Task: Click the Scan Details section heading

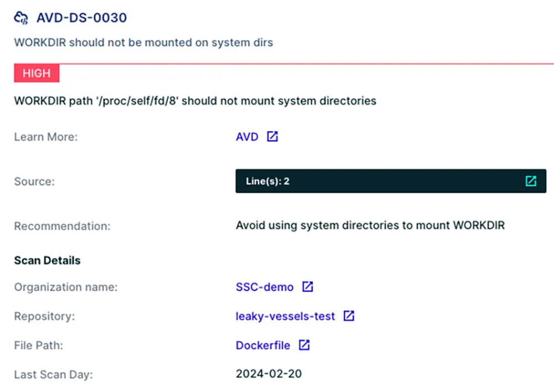Action: pyautogui.click(x=47, y=260)
